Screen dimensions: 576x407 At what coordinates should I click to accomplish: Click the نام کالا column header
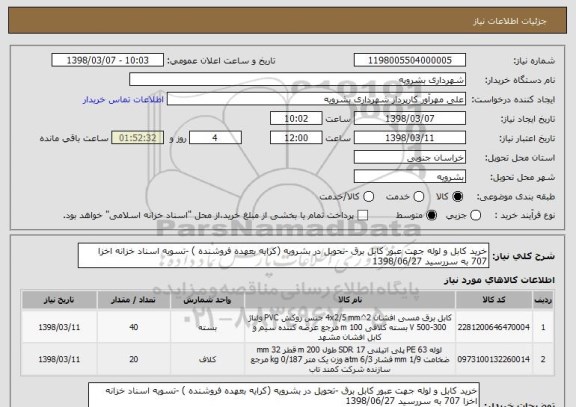click(350, 300)
